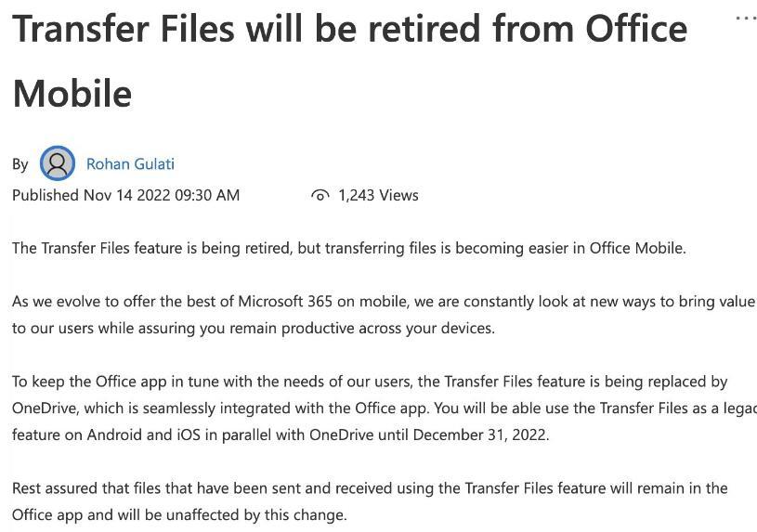
Task: Click the "By" label before the author
Action: click(x=20, y=164)
